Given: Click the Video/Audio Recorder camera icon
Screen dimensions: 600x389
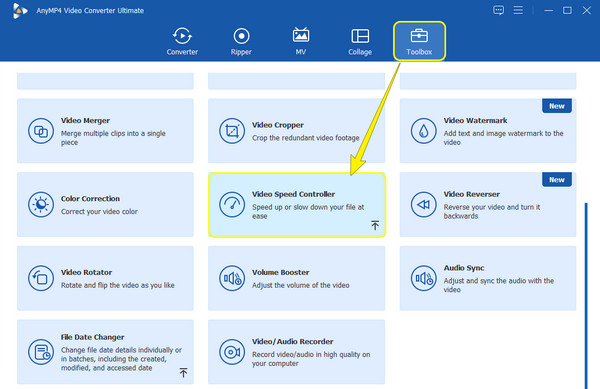Looking at the screenshot, I should (x=232, y=352).
